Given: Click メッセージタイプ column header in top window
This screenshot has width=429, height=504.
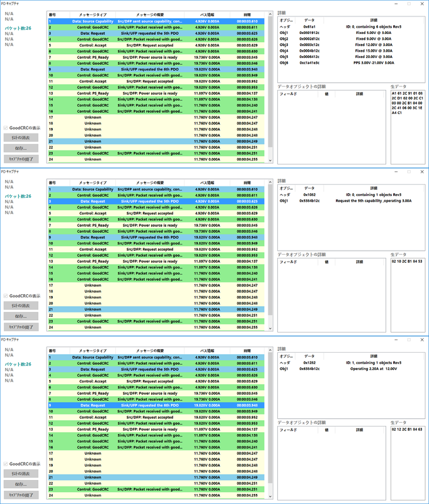Looking at the screenshot, I should click(x=93, y=14).
